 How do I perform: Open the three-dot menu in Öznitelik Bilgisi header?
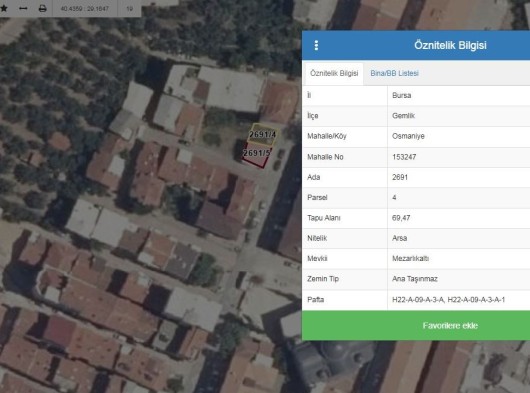point(316,45)
